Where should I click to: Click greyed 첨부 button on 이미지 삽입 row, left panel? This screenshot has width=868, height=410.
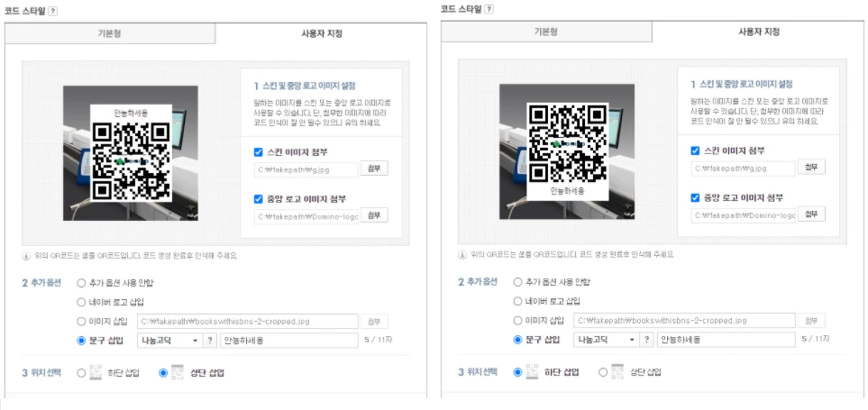tap(374, 322)
